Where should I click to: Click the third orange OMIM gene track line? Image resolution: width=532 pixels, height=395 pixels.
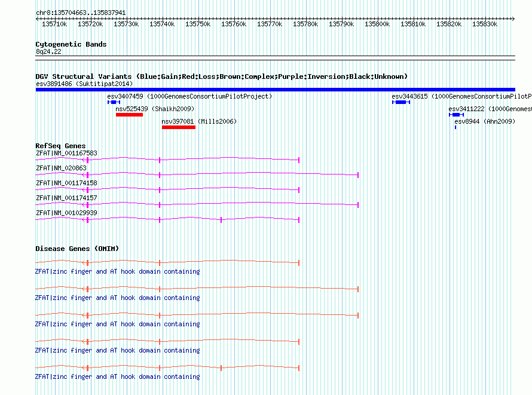pos(197,315)
